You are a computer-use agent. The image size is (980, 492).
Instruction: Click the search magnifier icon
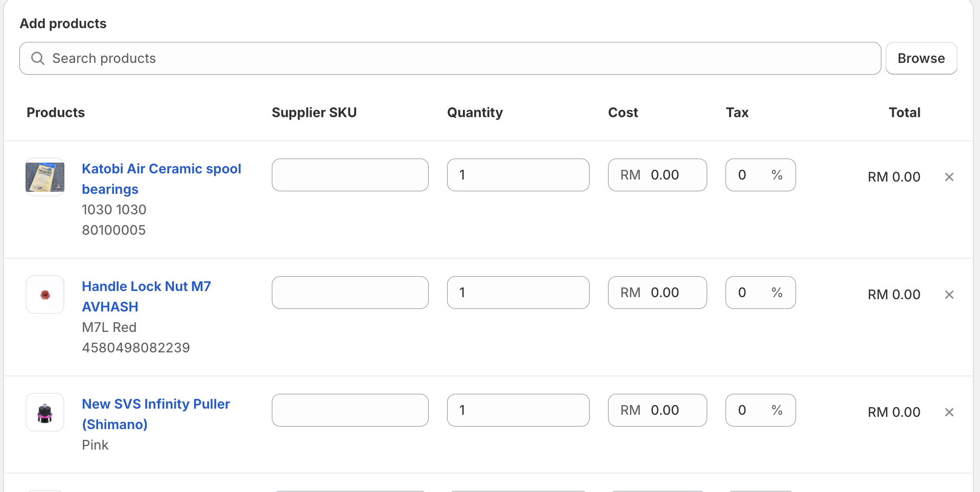click(x=38, y=58)
